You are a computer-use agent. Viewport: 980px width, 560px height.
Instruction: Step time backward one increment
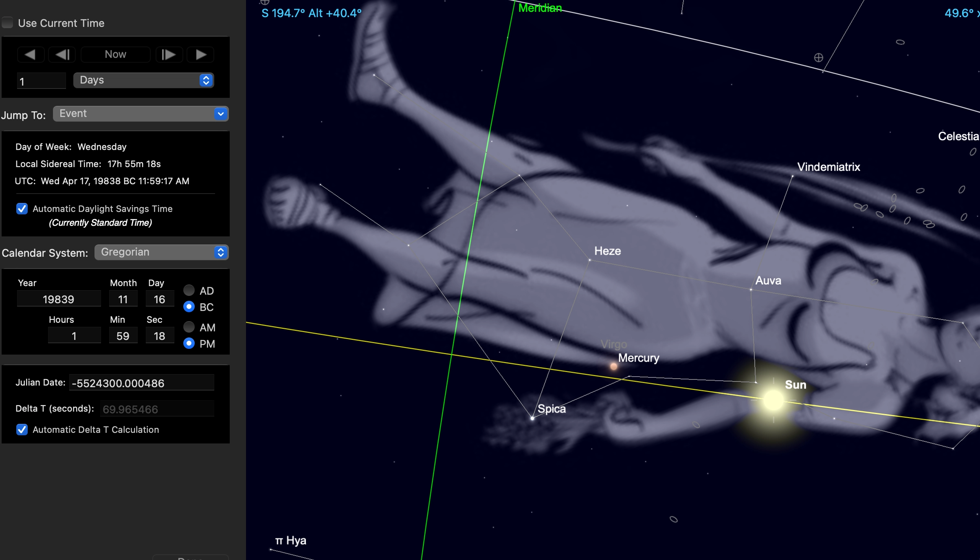pos(62,54)
